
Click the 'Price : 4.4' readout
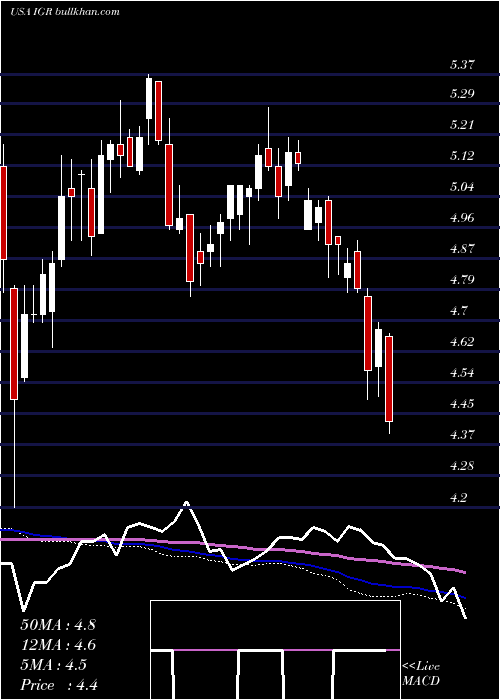59,685
